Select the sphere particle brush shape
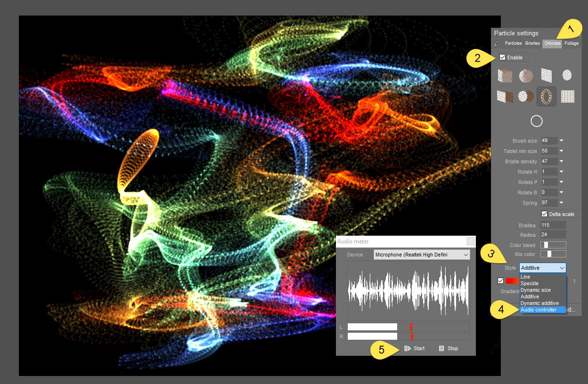Image resolution: width=588 pixels, height=384 pixels. [525, 75]
